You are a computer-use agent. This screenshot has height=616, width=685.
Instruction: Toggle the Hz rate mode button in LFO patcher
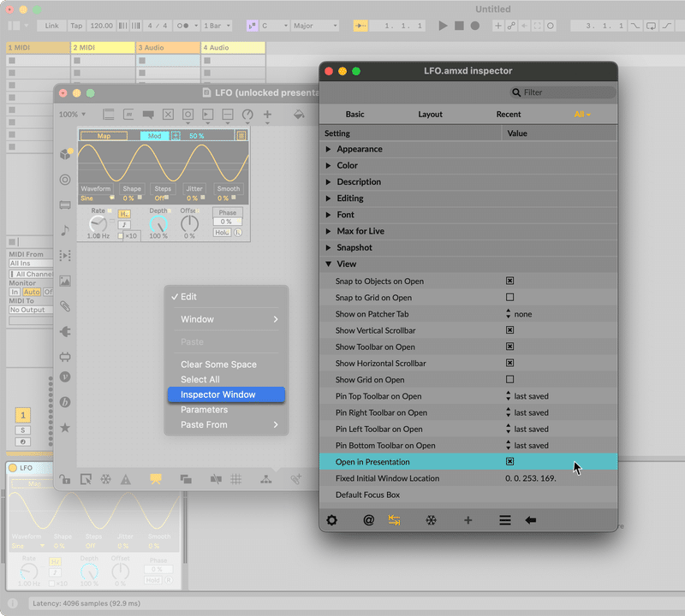pos(124,214)
